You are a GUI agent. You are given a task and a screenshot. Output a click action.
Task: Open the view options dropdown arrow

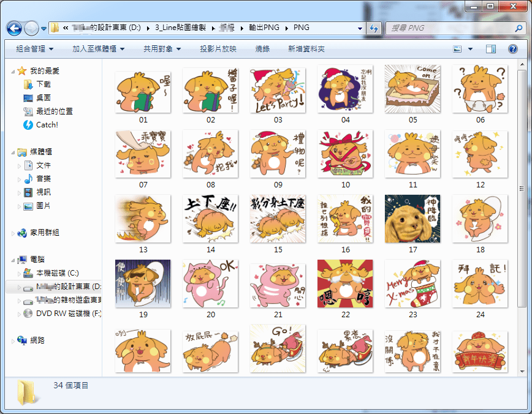click(470, 49)
